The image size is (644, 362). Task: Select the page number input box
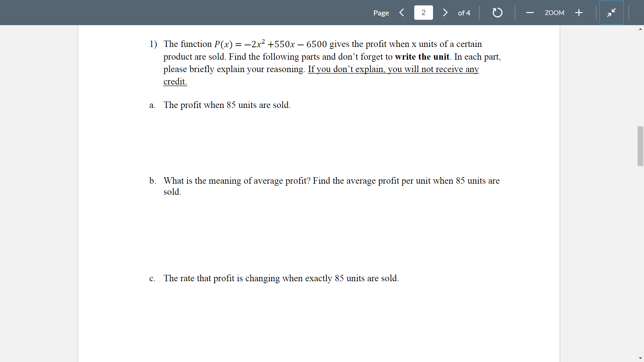[423, 12]
